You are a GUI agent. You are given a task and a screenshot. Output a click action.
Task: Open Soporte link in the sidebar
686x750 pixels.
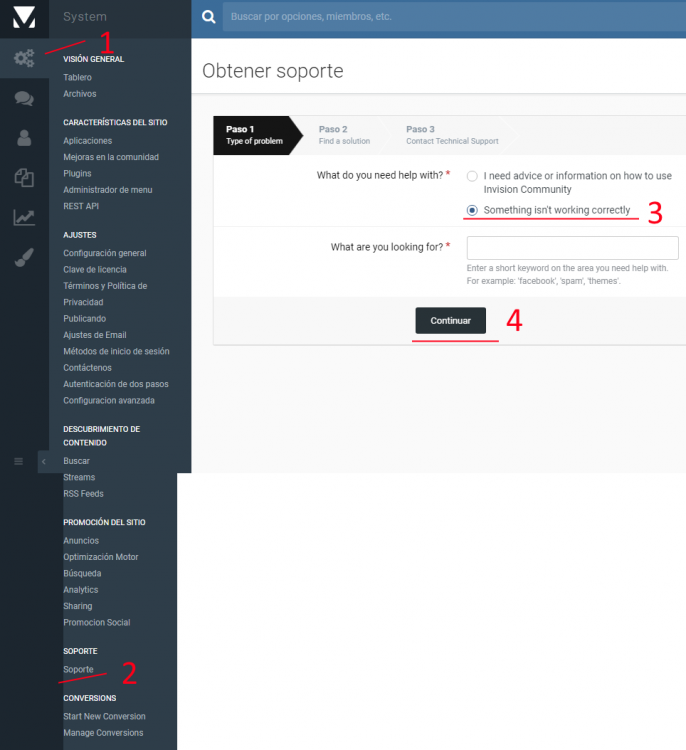coord(78,669)
